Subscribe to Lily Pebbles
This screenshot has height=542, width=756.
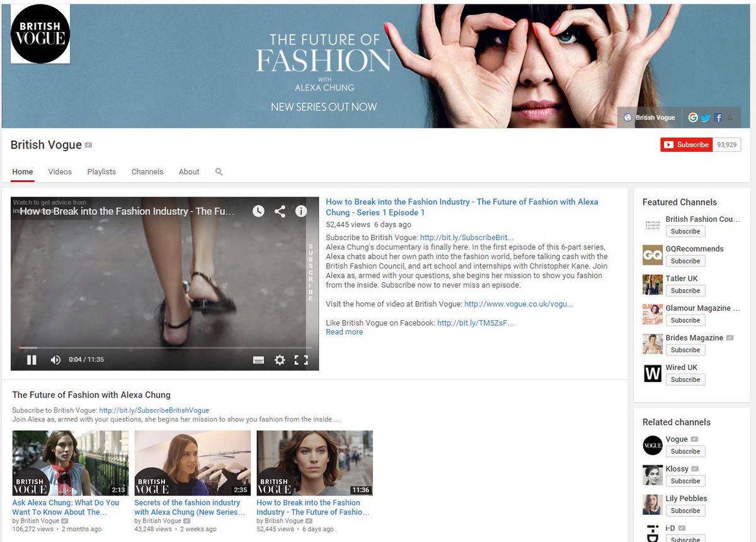point(685,510)
